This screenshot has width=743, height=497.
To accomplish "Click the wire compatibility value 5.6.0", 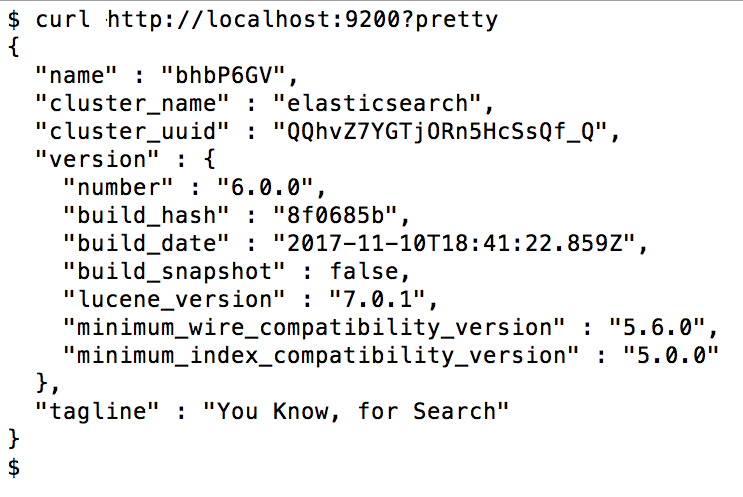I will click(x=658, y=327).
